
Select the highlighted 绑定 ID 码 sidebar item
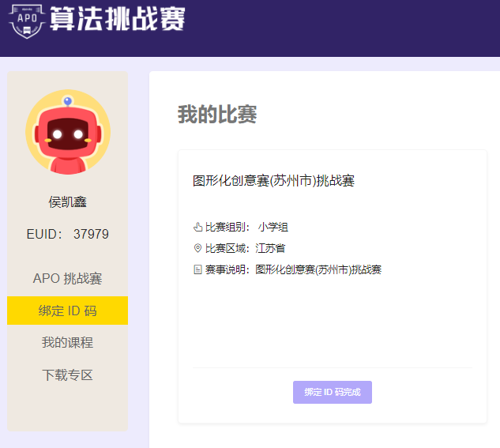click(68, 311)
